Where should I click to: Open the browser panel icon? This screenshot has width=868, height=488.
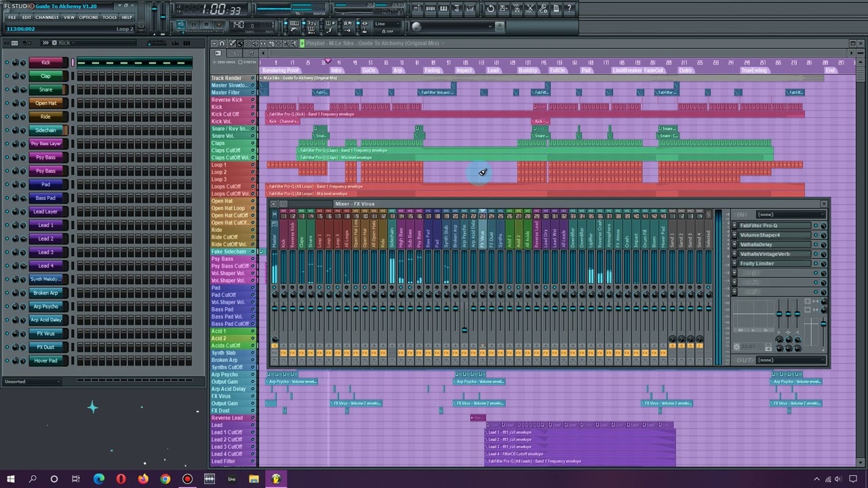pyautogui.click(x=456, y=9)
